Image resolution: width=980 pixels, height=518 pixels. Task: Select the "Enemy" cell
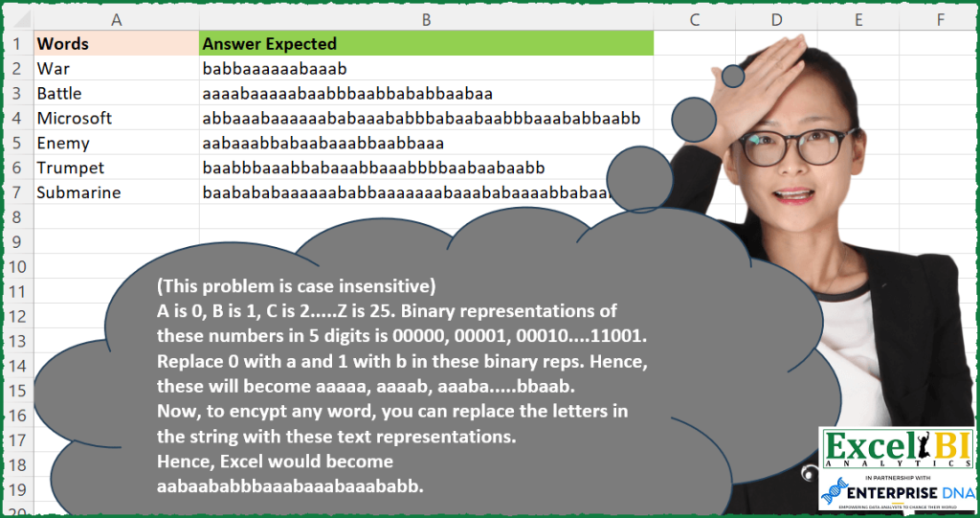click(x=116, y=144)
